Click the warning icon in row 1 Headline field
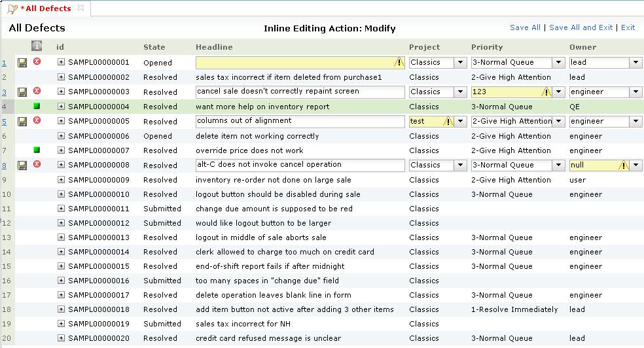 tap(399, 62)
